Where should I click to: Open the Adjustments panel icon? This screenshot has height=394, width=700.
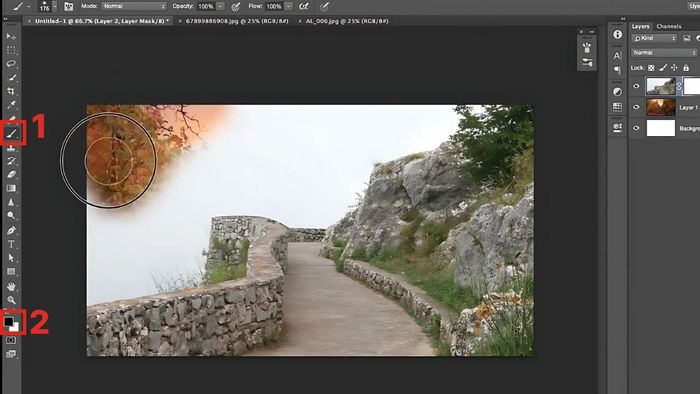coord(617,91)
